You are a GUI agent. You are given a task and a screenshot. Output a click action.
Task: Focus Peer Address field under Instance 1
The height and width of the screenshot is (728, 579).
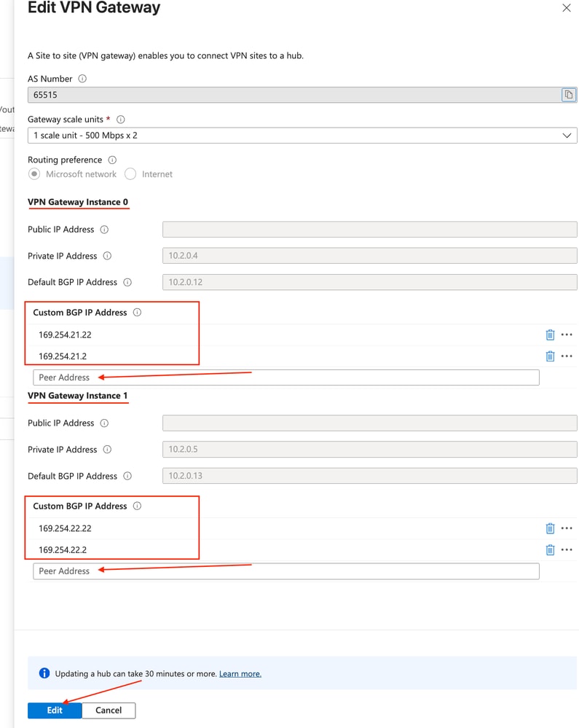click(x=286, y=571)
